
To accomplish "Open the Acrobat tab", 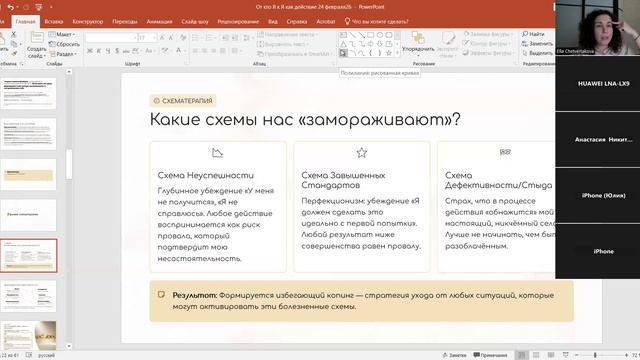I will (x=326, y=22).
